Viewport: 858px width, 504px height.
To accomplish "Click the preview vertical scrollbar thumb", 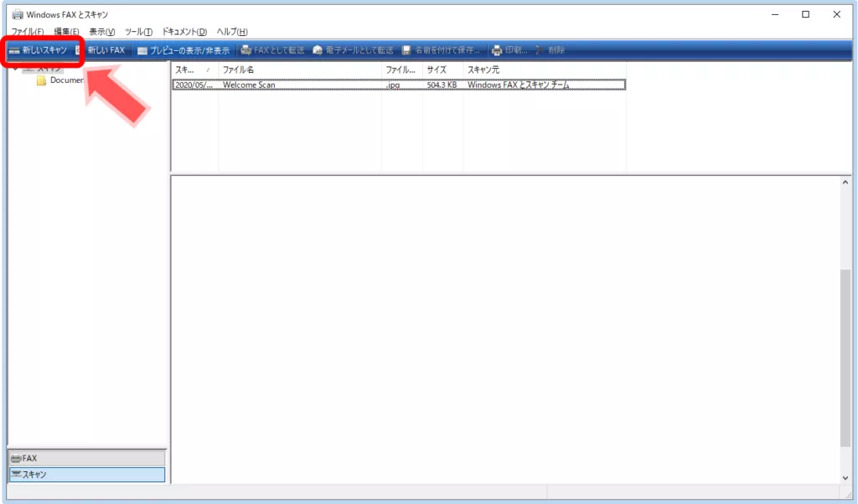I will pos(845,358).
